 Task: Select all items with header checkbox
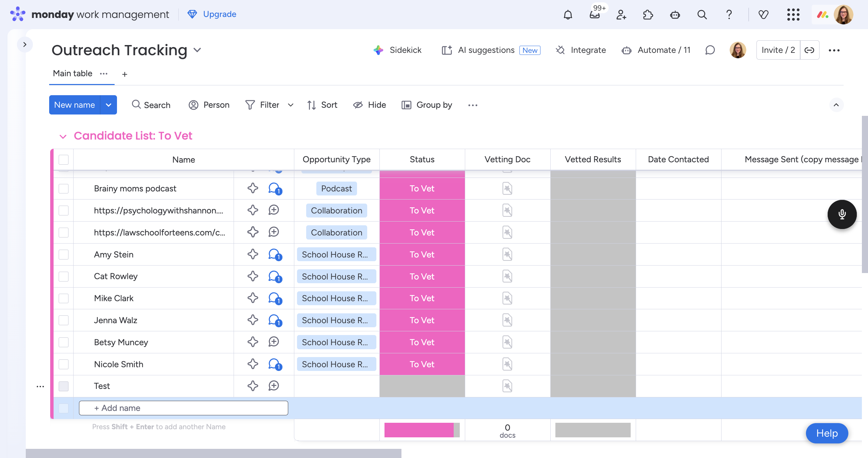[63, 160]
